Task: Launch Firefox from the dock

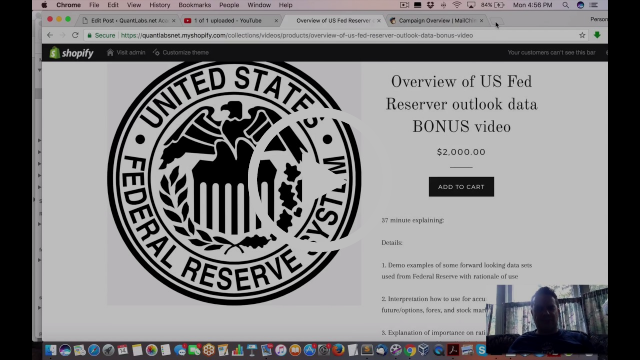Action: [x=338, y=350]
